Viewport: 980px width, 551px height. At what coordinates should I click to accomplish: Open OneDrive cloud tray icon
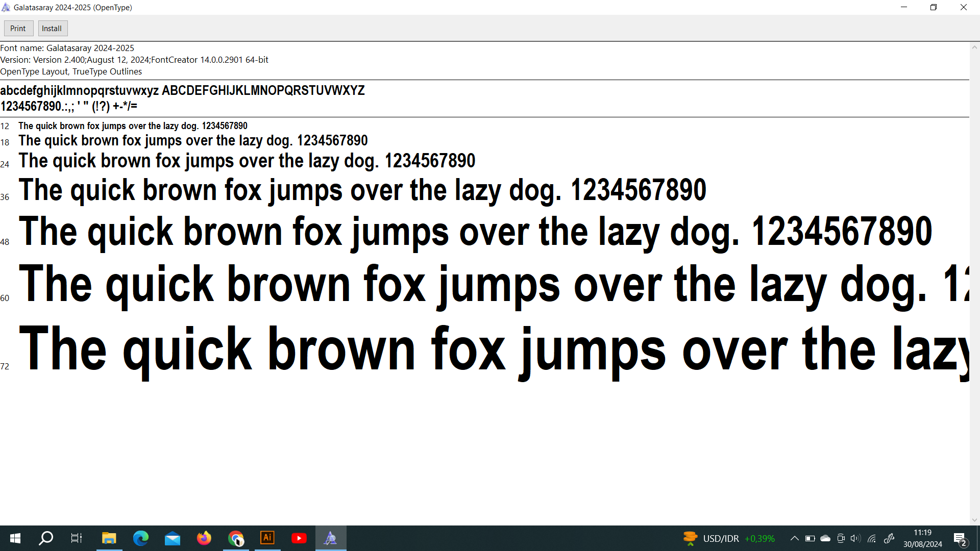point(825,538)
